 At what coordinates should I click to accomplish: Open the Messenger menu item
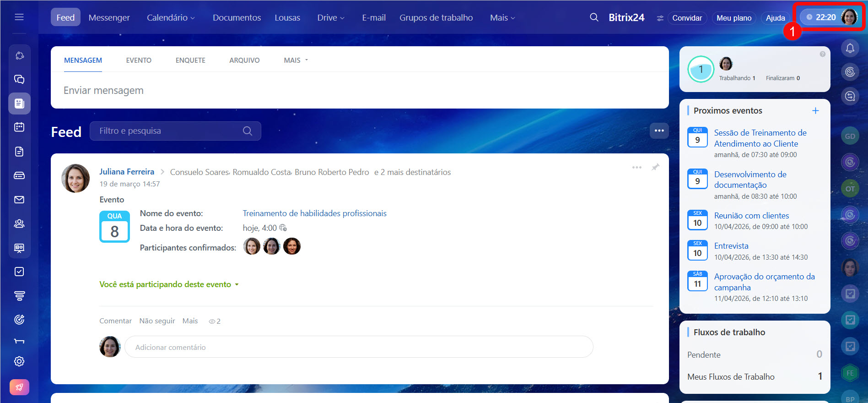pyautogui.click(x=109, y=18)
